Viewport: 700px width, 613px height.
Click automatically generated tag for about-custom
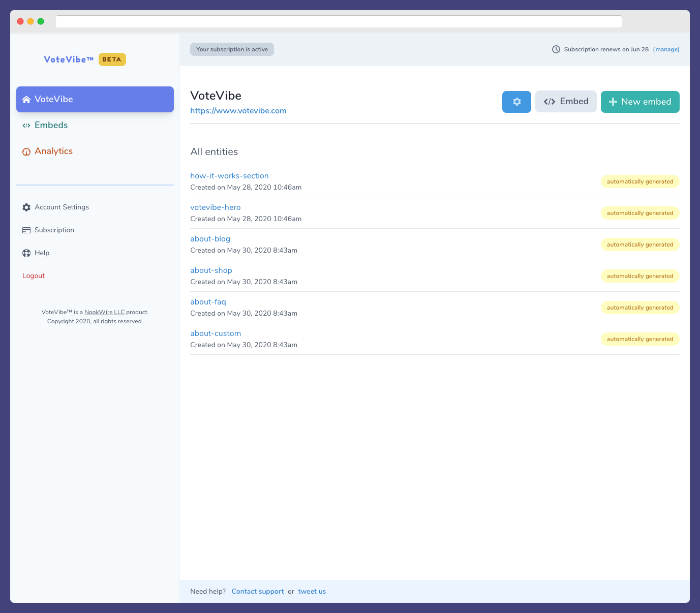(640, 339)
